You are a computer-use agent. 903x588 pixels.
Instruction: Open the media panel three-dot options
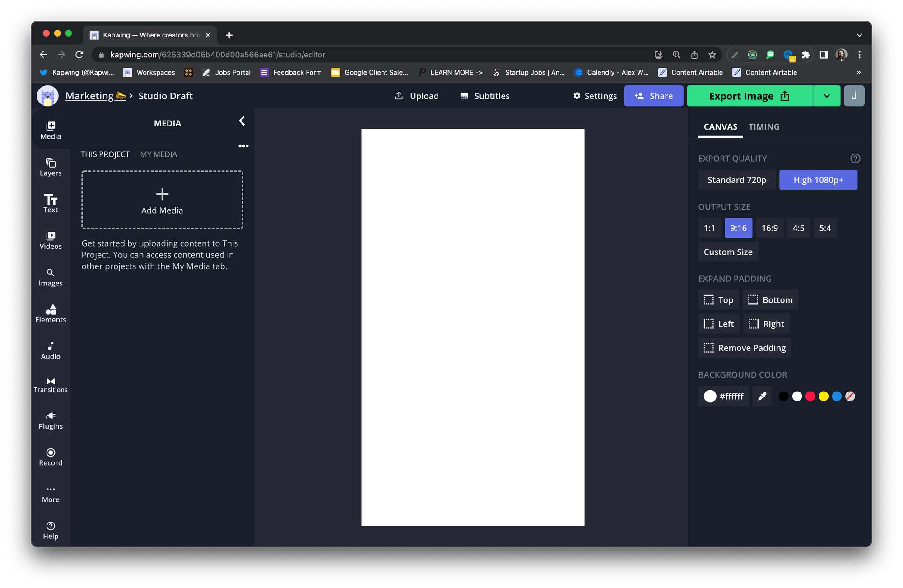(243, 146)
